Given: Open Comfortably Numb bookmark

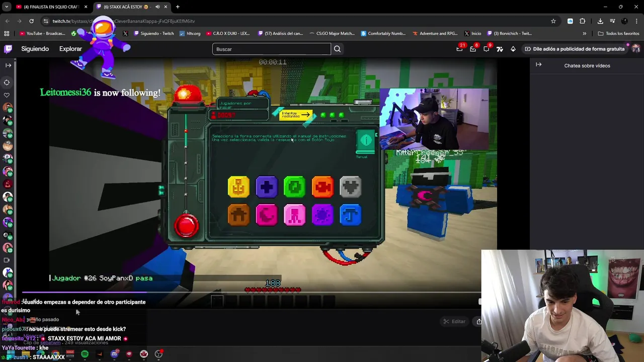Looking at the screenshot, I should pyautogui.click(x=383, y=34).
